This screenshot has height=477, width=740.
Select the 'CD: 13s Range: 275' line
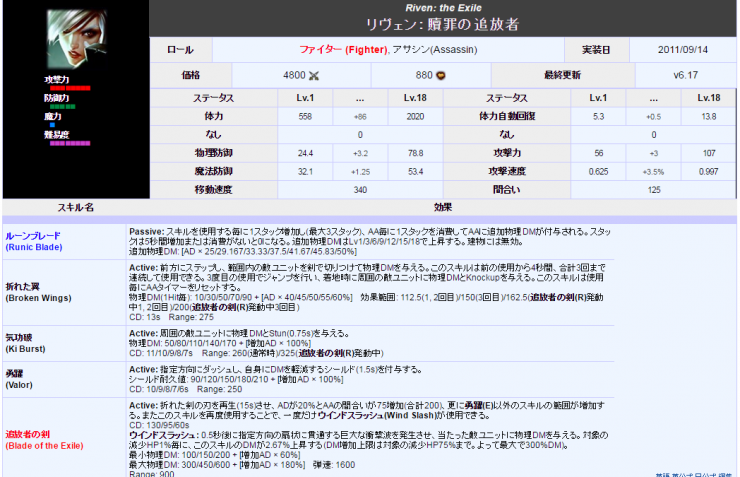(171, 317)
